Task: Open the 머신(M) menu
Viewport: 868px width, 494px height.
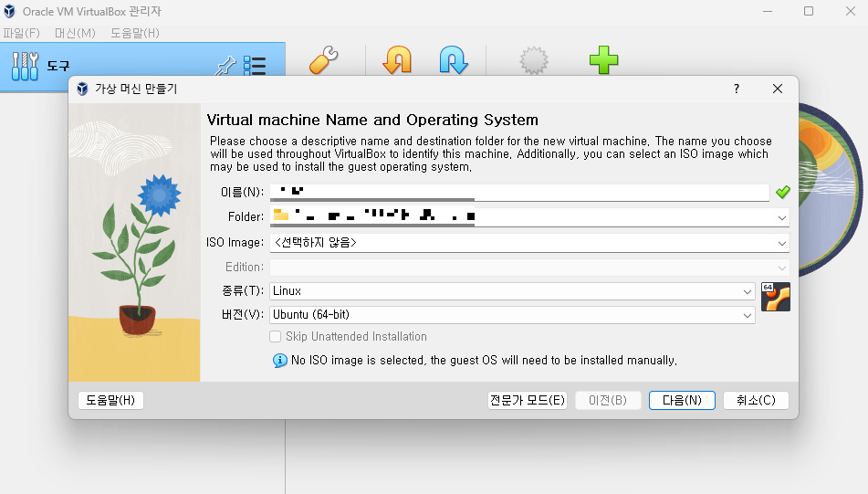Action: tap(75, 33)
